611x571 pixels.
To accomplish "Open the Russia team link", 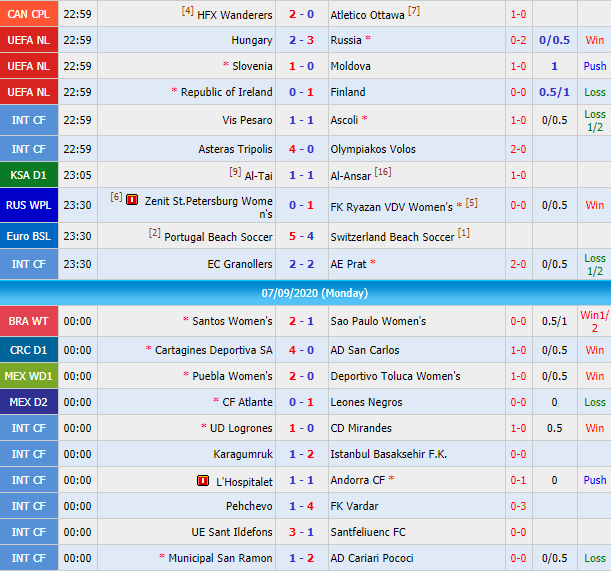I will tap(346, 40).
